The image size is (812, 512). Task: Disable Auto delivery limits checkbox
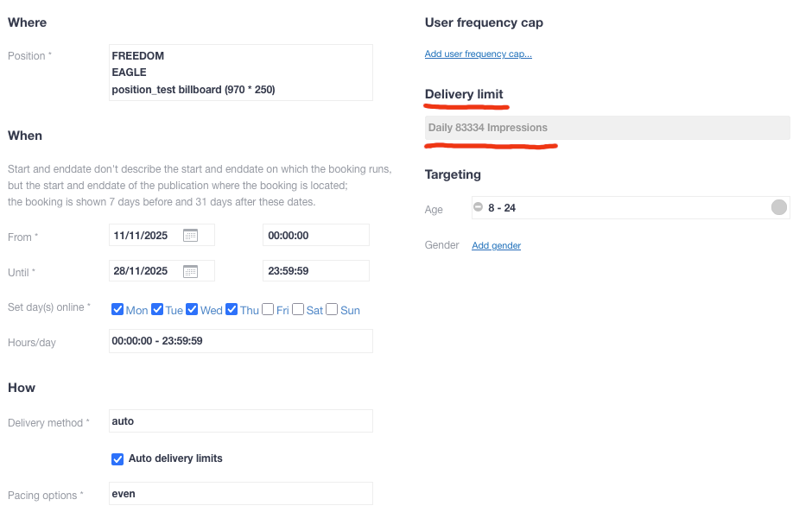(x=117, y=458)
